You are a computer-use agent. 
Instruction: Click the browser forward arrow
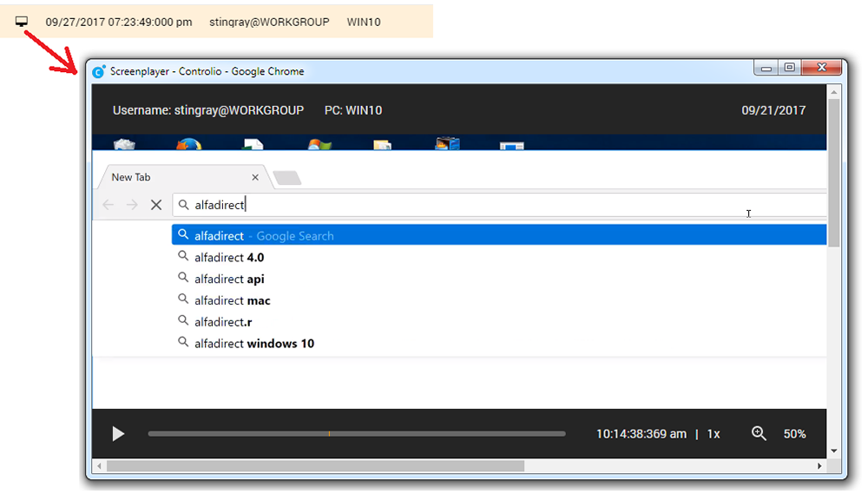pos(132,205)
